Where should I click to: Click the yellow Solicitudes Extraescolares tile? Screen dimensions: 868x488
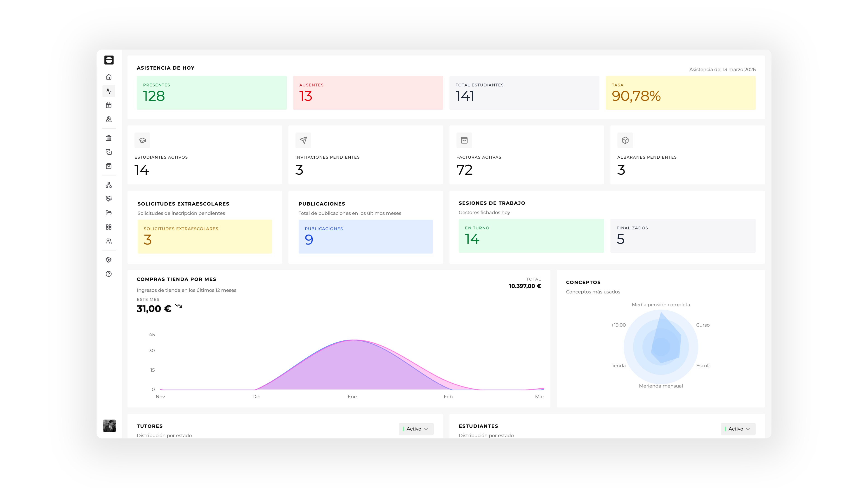click(x=205, y=236)
